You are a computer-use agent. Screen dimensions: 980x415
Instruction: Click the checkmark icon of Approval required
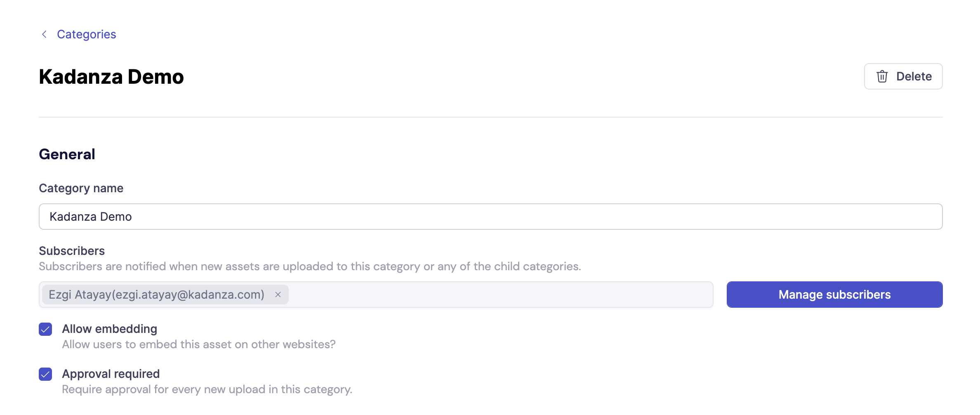tap(45, 374)
